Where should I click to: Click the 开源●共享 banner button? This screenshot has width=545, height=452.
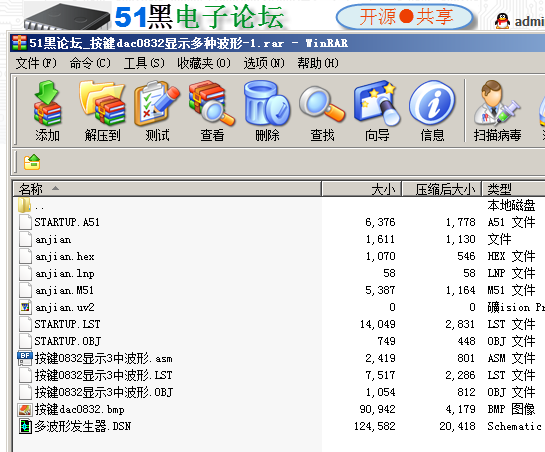[405, 17]
